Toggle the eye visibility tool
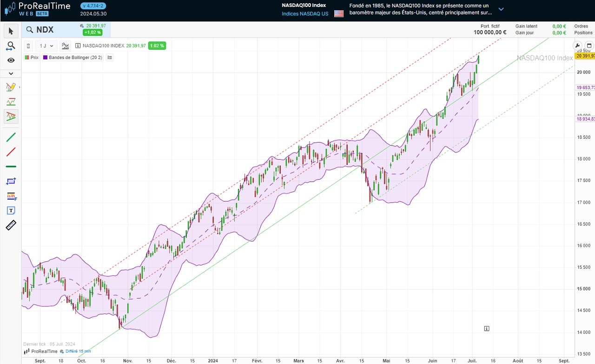Image resolution: width=595 pixels, height=364 pixels. click(x=11, y=60)
